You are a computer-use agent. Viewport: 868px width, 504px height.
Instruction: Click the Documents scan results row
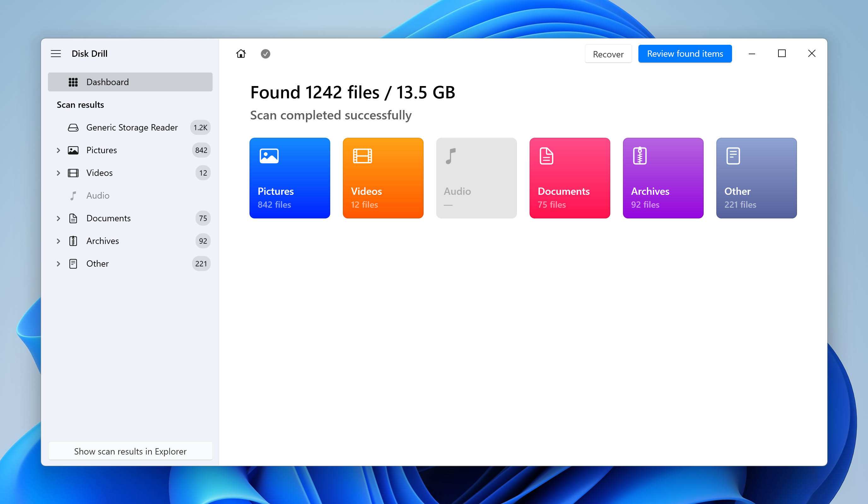130,218
